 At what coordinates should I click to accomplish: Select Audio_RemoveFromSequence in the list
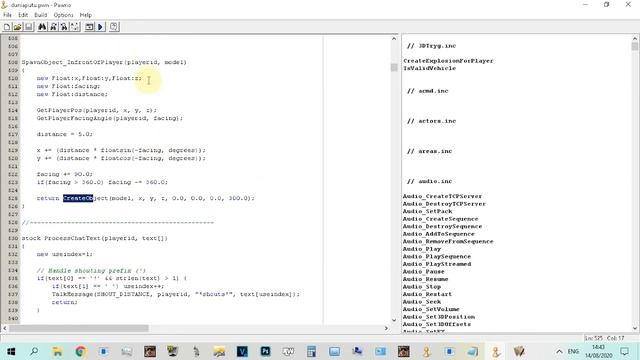(x=448, y=242)
